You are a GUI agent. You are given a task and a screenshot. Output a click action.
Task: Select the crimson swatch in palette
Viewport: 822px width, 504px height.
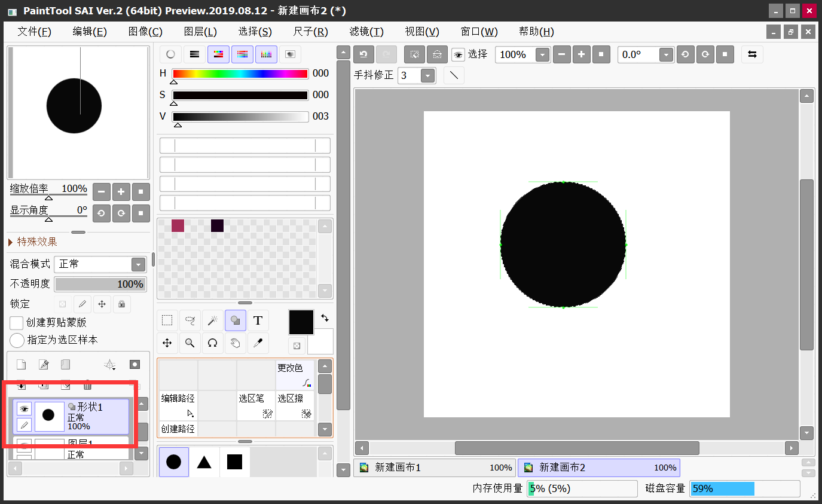coord(178,225)
